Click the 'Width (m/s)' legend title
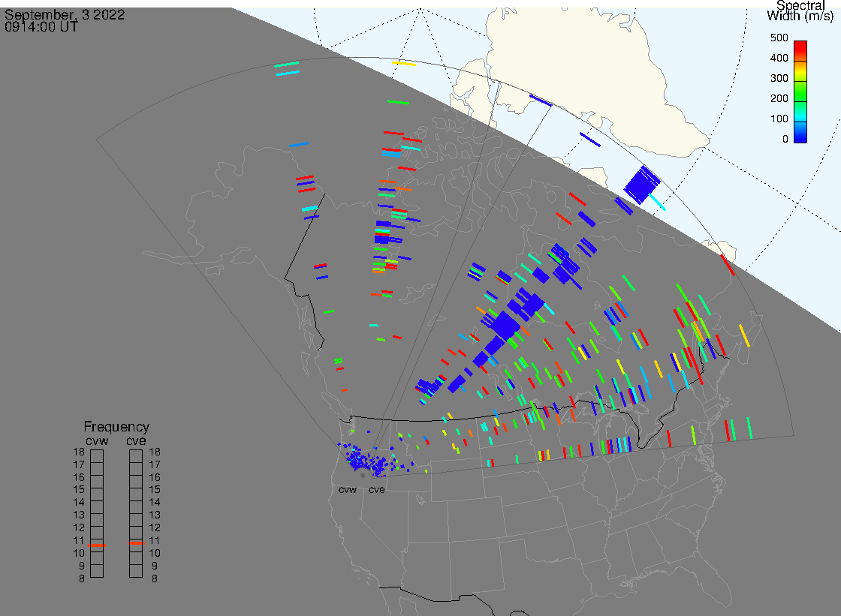 tap(800, 16)
